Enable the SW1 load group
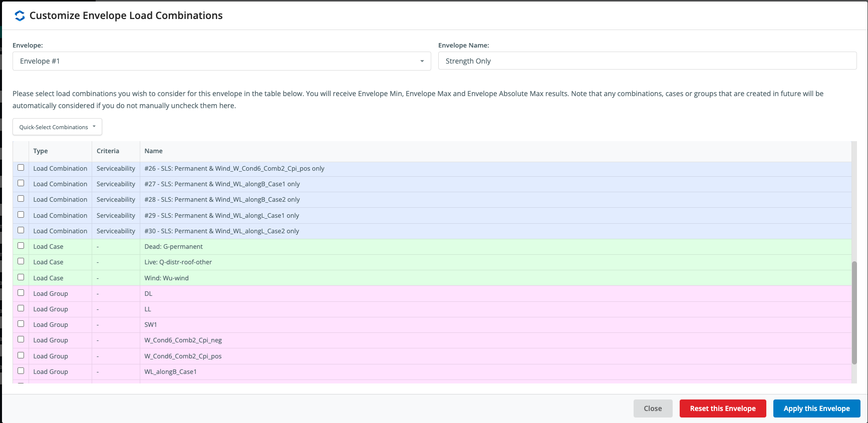The width and height of the screenshot is (868, 423). point(21,324)
